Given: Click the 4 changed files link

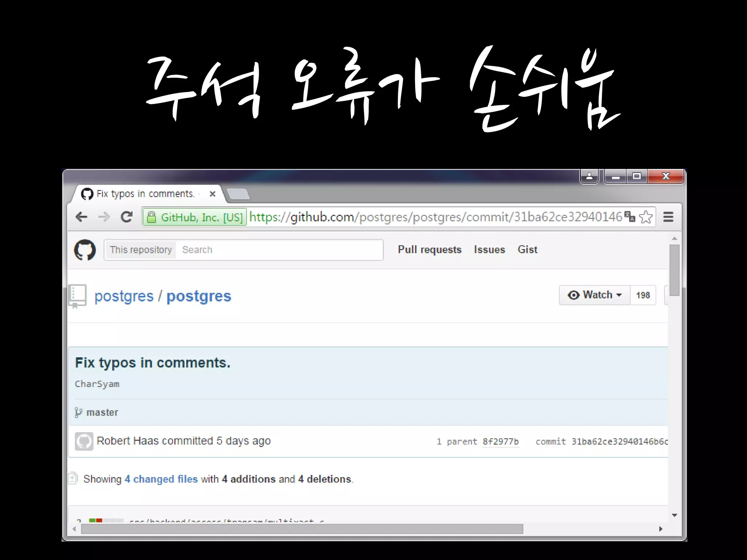Looking at the screenshot, I should 161,479.
